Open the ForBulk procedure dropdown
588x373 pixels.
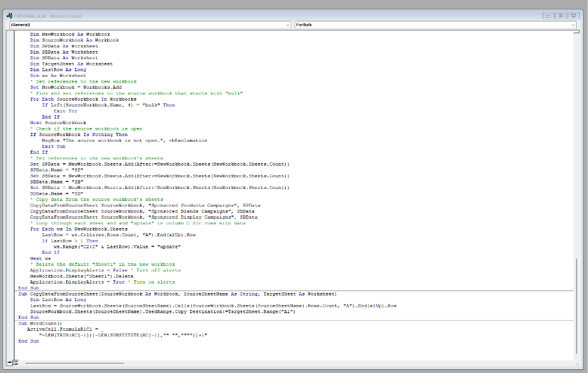pos(573,25)
